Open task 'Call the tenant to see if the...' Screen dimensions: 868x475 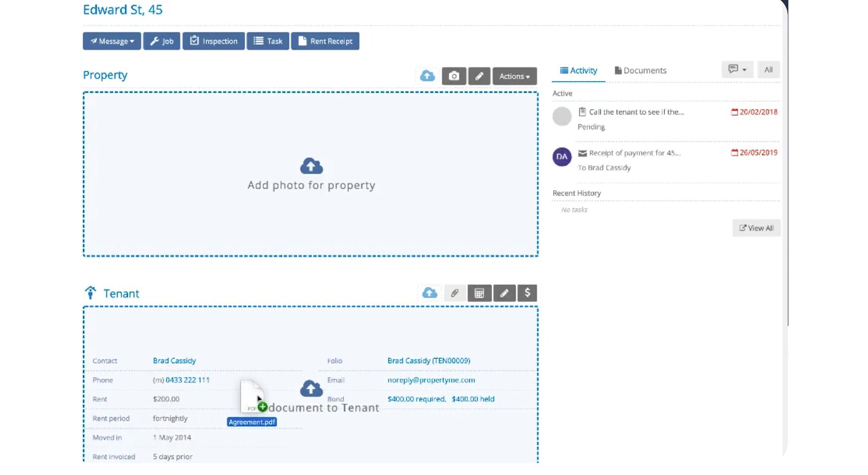point(636,112)
